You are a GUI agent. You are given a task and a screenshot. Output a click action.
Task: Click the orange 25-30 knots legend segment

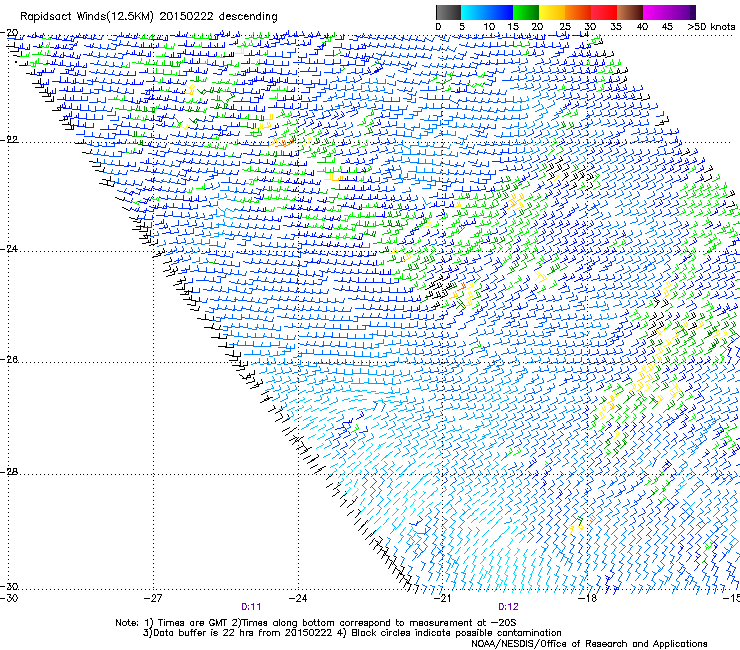tap(578, 12)
